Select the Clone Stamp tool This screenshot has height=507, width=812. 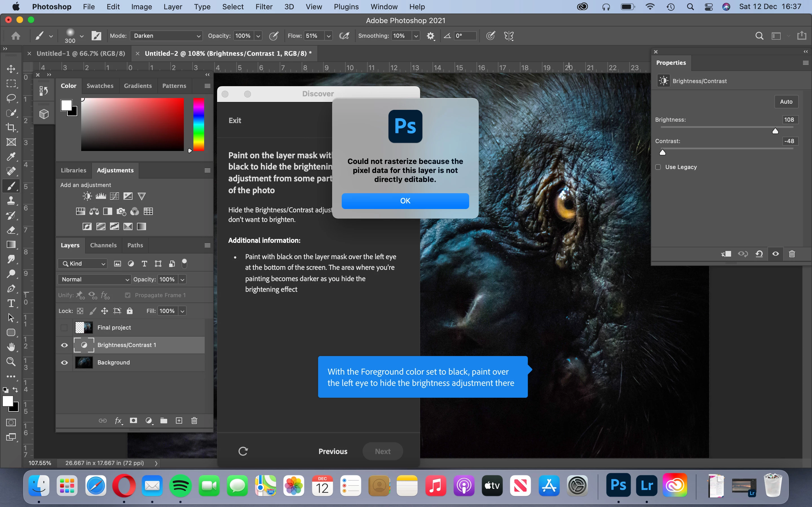pos(11,201)
